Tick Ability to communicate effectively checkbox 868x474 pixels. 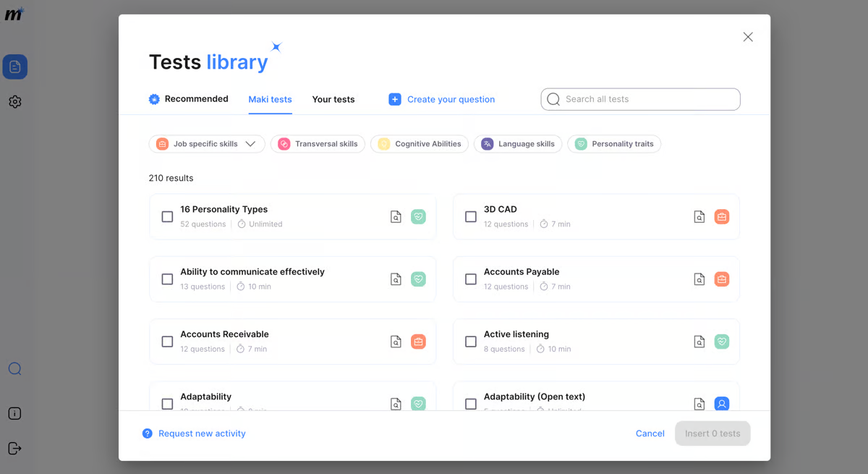click(167, 279)
